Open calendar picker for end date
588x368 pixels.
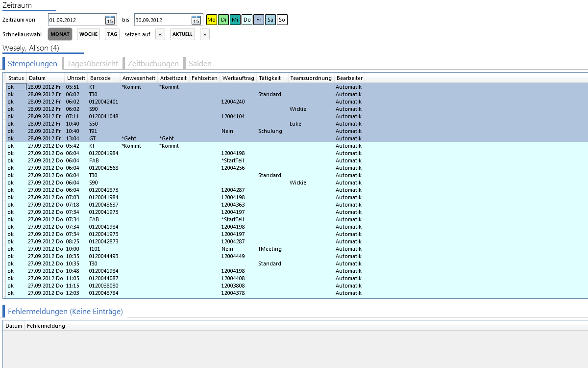[196, 20]
